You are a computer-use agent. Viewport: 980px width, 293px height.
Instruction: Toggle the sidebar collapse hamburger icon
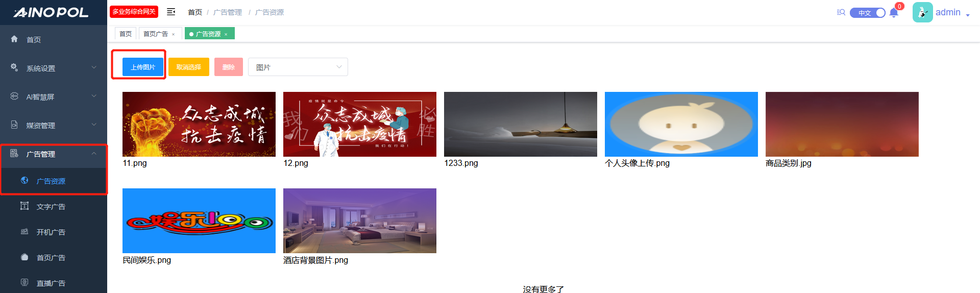tap(171, 12)
